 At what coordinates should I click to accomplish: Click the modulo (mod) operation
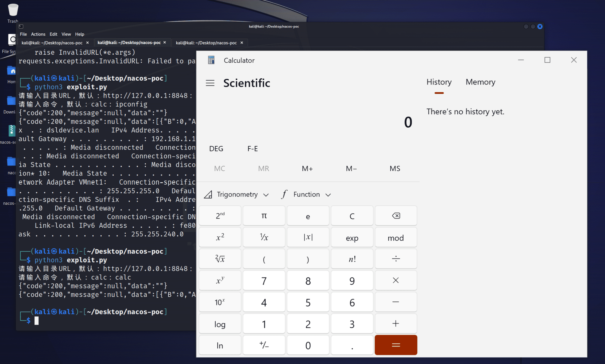point(395,237)
